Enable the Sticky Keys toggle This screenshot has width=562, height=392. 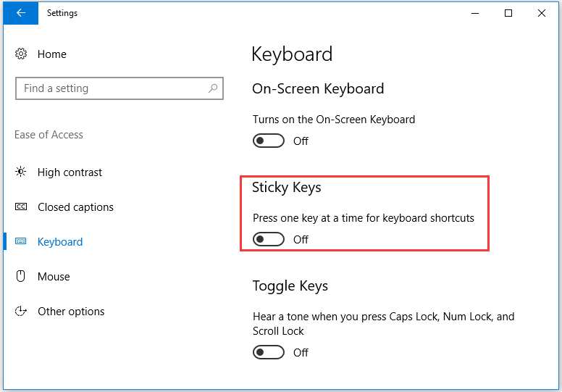click(x=269, y=239)
